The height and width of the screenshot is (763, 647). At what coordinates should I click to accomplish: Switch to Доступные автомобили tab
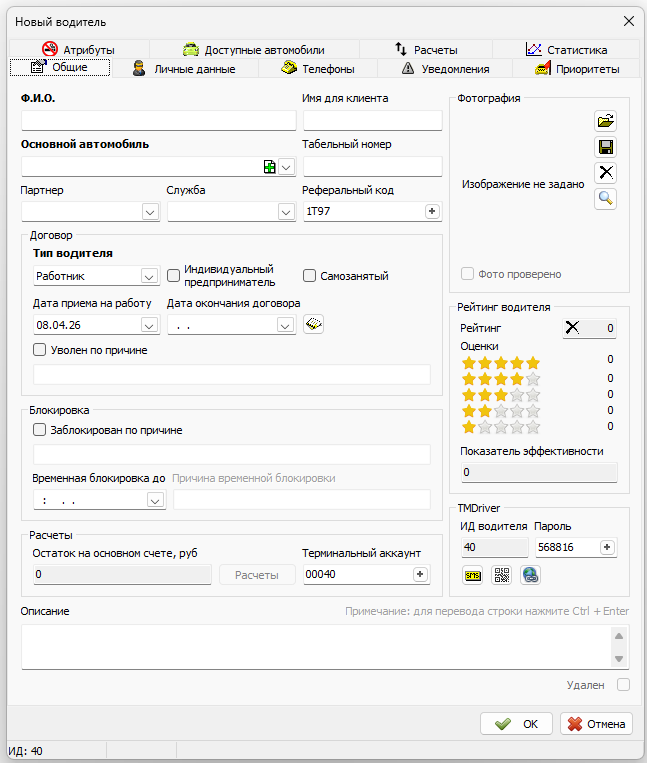tap(254, 49)
